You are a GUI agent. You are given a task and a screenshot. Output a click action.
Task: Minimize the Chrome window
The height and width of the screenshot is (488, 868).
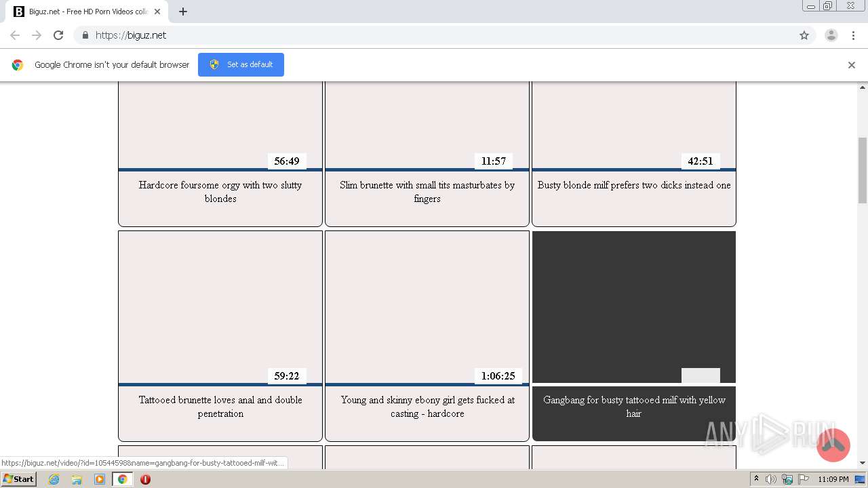pyautogui.click(x=811, y=6)
